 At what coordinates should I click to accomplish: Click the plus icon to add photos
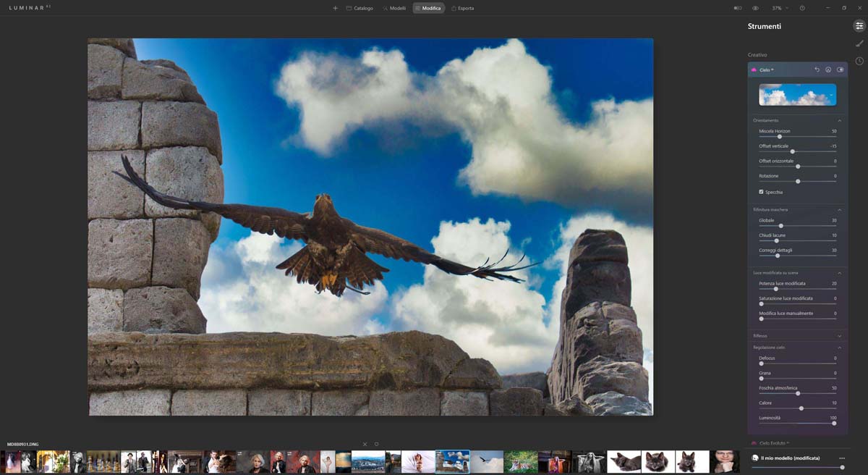(x=335, y=8)
